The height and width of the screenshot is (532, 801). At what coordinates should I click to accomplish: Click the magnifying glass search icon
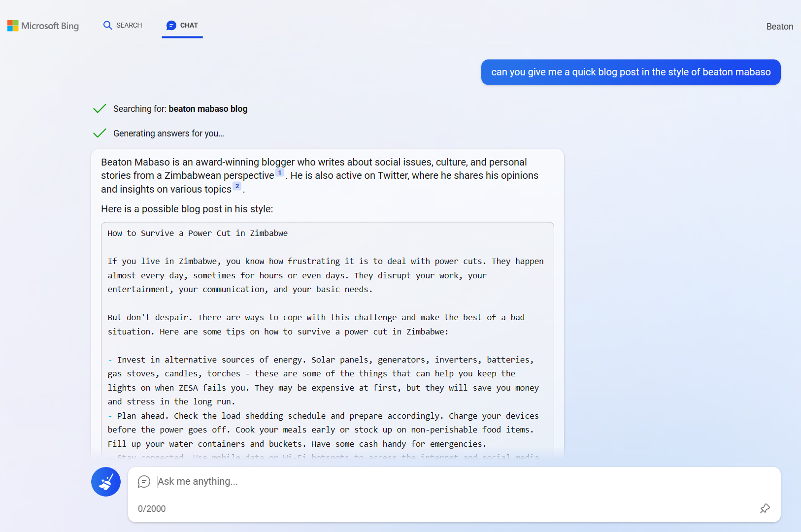click(107, 25)
